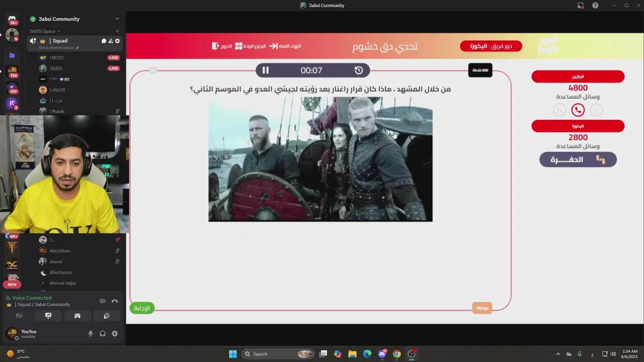644x362 pixels.
Task: Click الخروج exit in game header
Action: [x=222, y=46]
